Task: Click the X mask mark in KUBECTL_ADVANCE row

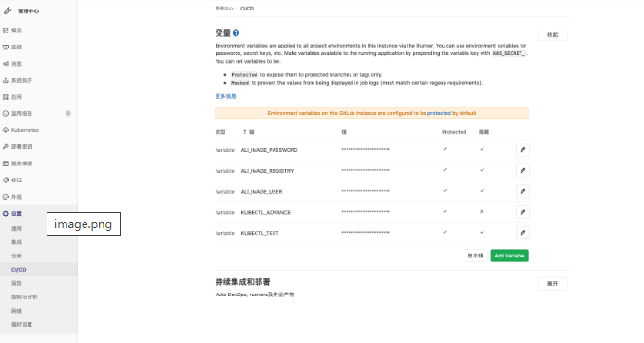Action: 482,211
